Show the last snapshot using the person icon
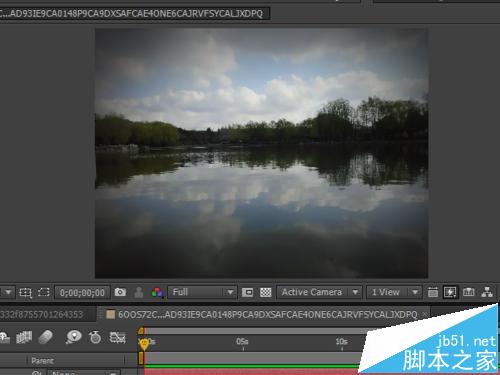Image resolution: width=500 pixels, height=375 pixels. (139, 292)
